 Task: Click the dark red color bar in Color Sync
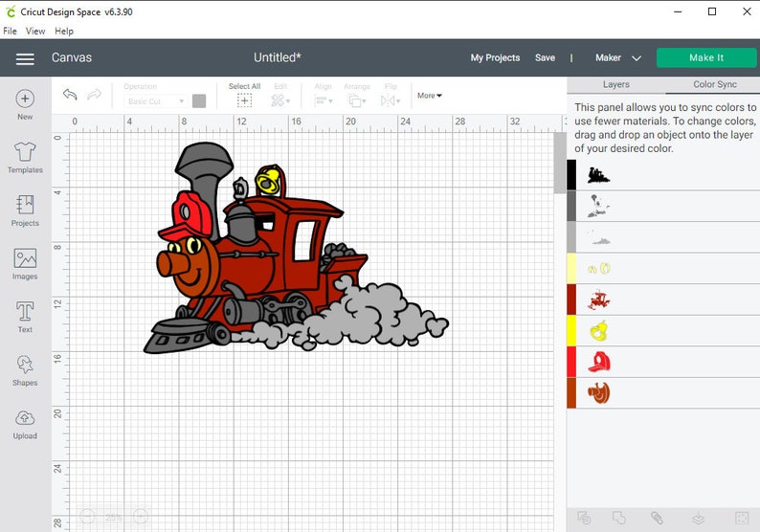coord(571,299)
